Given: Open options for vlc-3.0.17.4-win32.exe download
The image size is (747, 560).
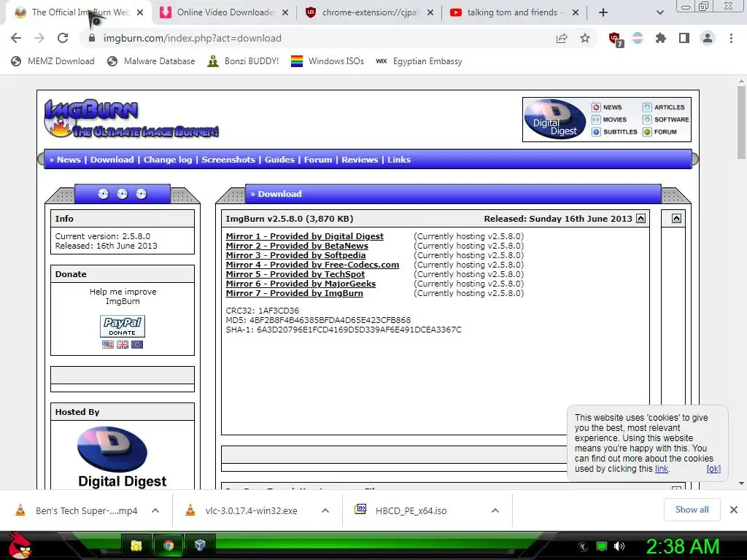Looking at the screenshot, I should tap(325, 510).
